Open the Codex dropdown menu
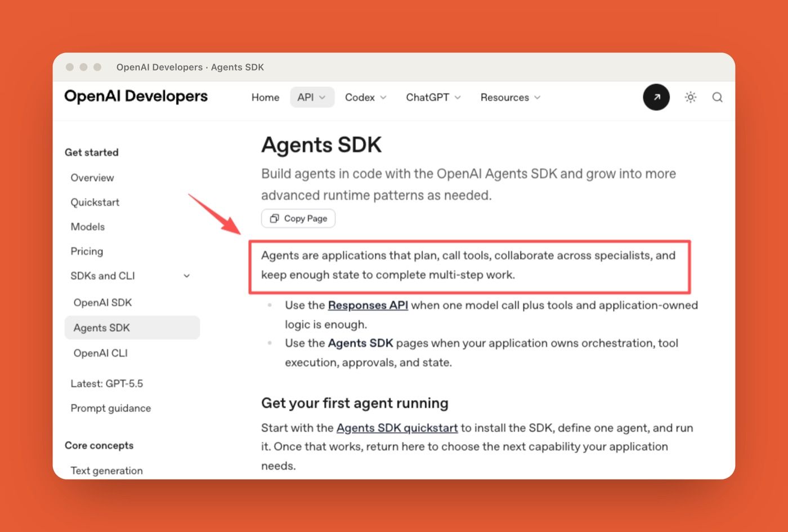Screen dimensions: 788x532 tap(365, 97)
